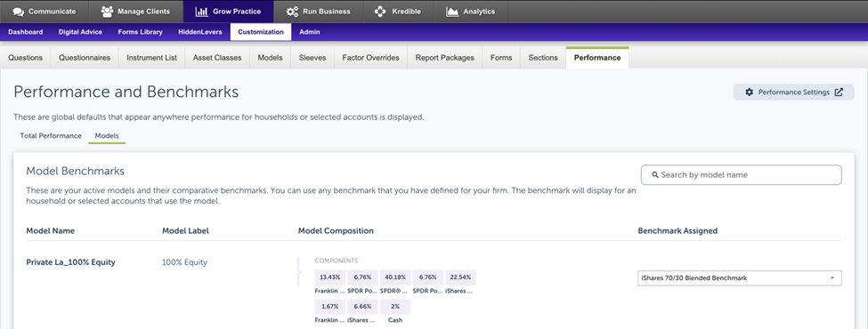This screenshot has height=329, width=868.
Task: Click the Performance Settings button
Action: 794,92
